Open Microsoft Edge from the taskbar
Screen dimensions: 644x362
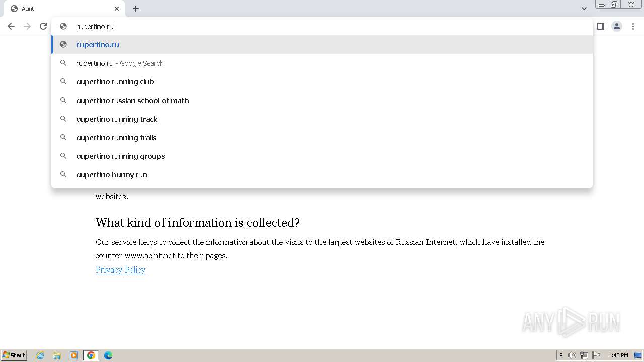pyautogui.click(x=108, y=355)
